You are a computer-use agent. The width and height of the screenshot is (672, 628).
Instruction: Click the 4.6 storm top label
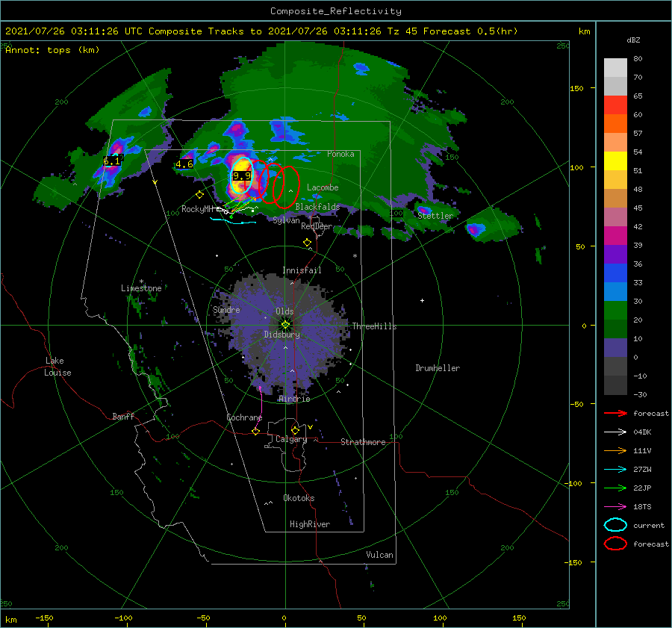point(184,164)
